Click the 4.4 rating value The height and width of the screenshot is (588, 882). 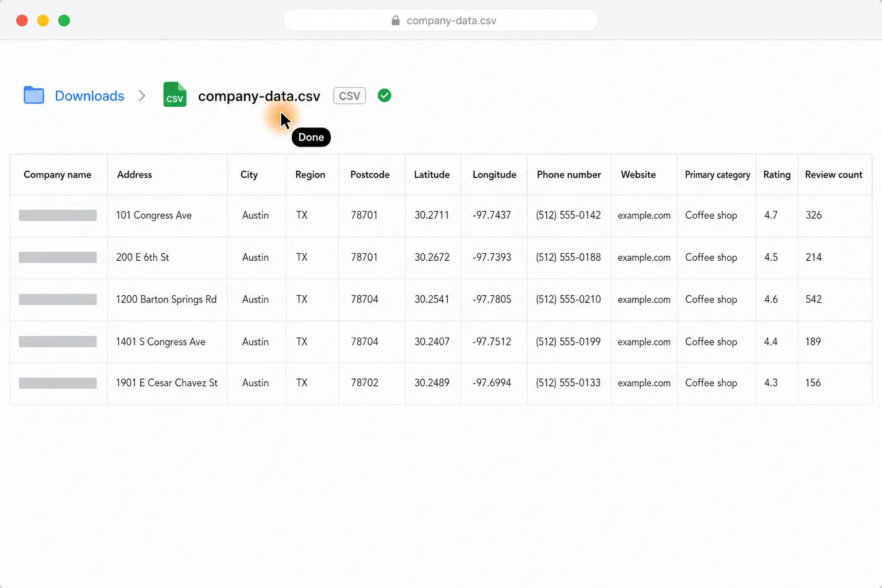point(771,342)
